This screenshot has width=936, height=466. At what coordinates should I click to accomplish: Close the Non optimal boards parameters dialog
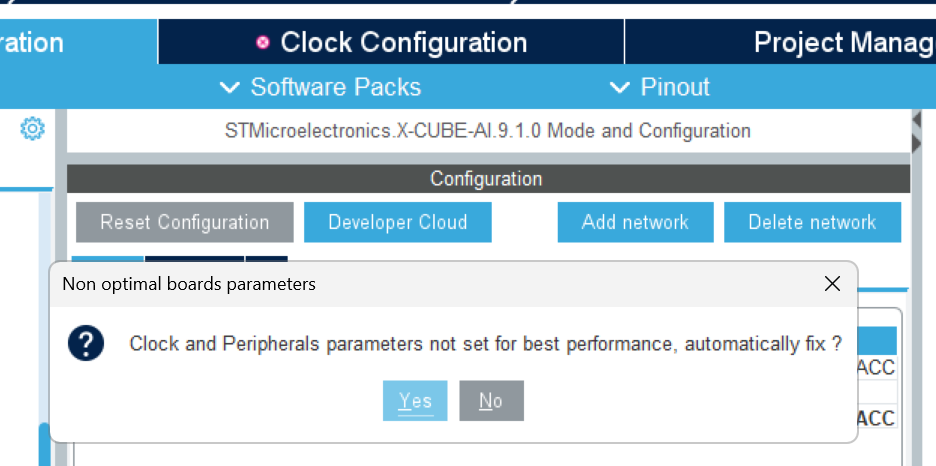point(831,284)
